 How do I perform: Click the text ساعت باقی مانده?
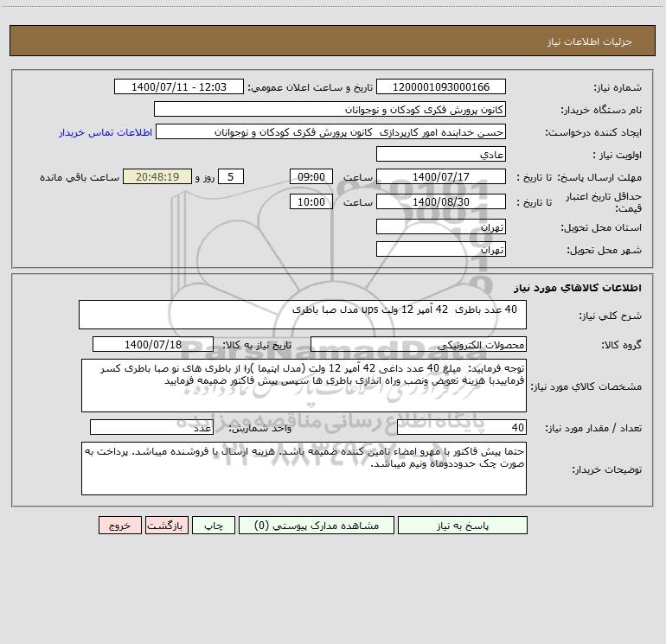(x=80, y=177)
